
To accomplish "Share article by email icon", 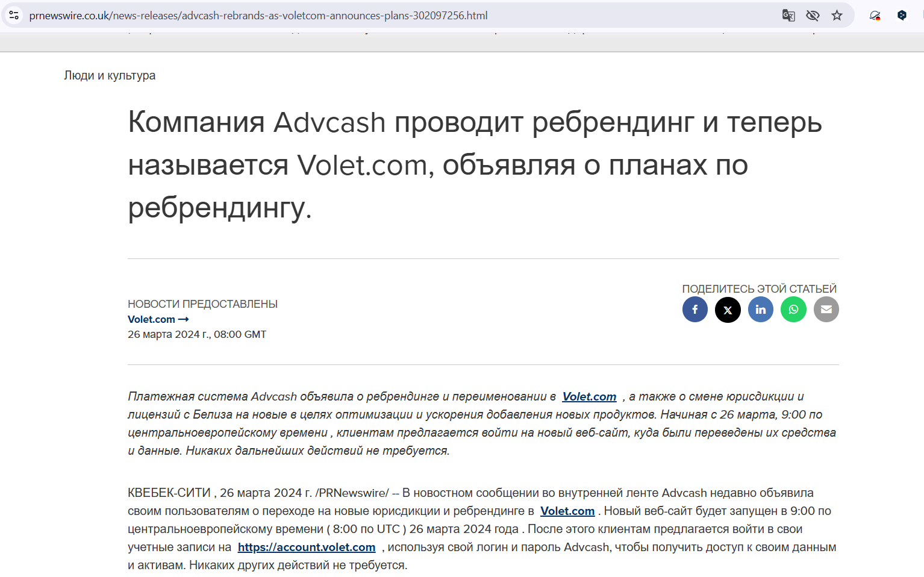I will point(826,310).
